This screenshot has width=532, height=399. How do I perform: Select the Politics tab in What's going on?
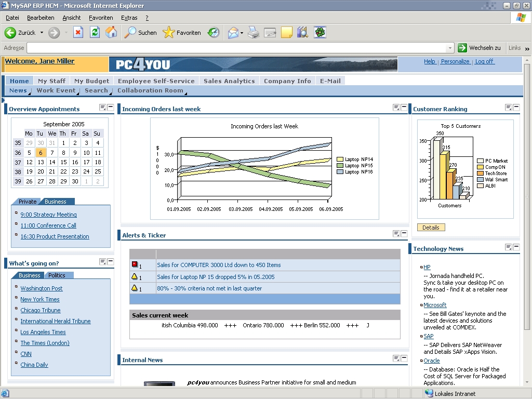pyautogui.click(x=57, y=275)
